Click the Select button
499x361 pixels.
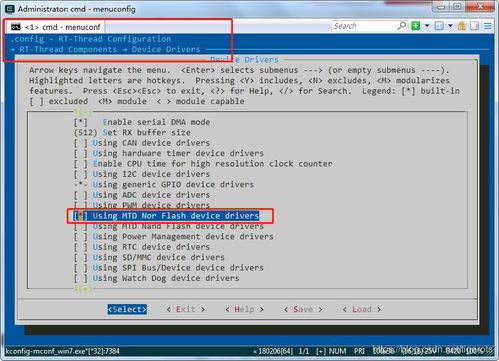click(127, 309)
